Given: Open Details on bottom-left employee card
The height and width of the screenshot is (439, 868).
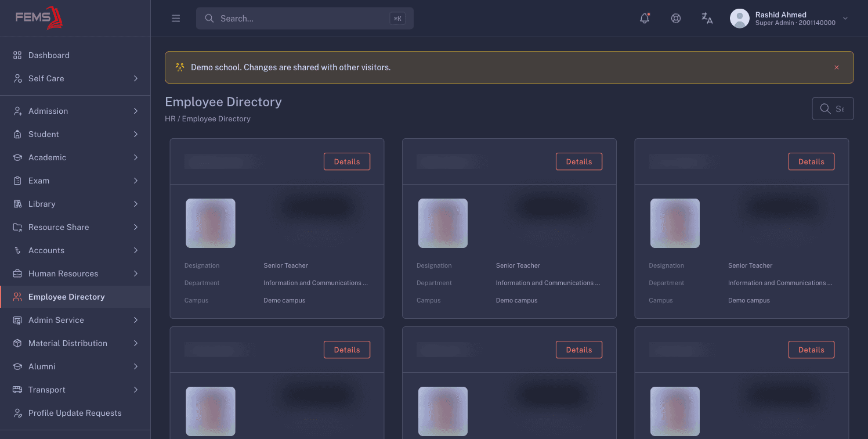Looking at the screenshot, I should (347, 350).
